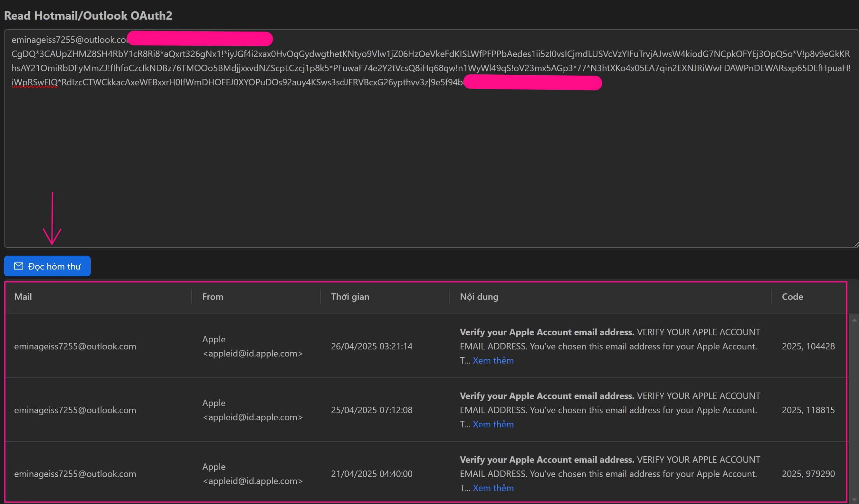859x504 pixels.
Task: Click the Read Hotmail/Outlook OAuth2 title
Action: [88, 15]
